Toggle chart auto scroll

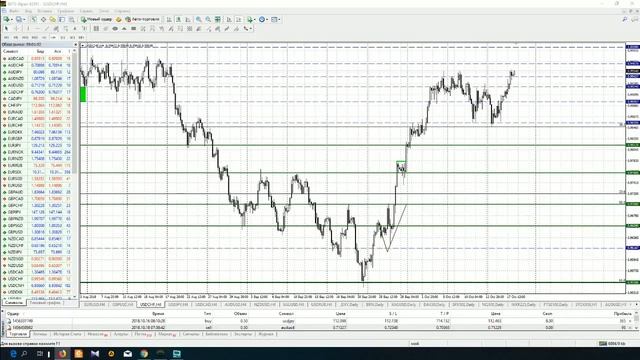coord(229,19)
